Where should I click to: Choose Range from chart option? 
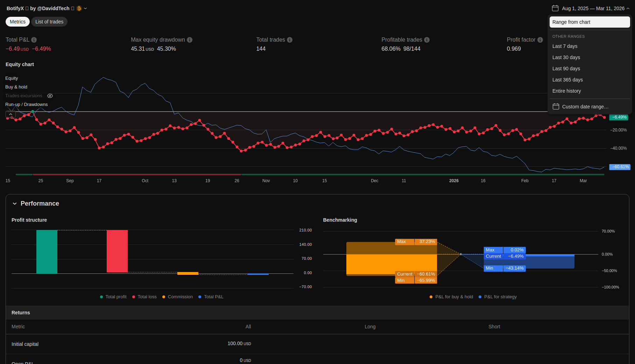pos(590,22)
